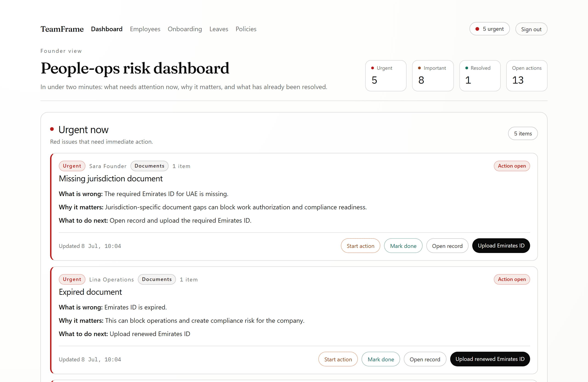Image resolution: width=588 pixels, height=382 pixels.
Task: Click the Sign out button
Action: click(531, 29)
